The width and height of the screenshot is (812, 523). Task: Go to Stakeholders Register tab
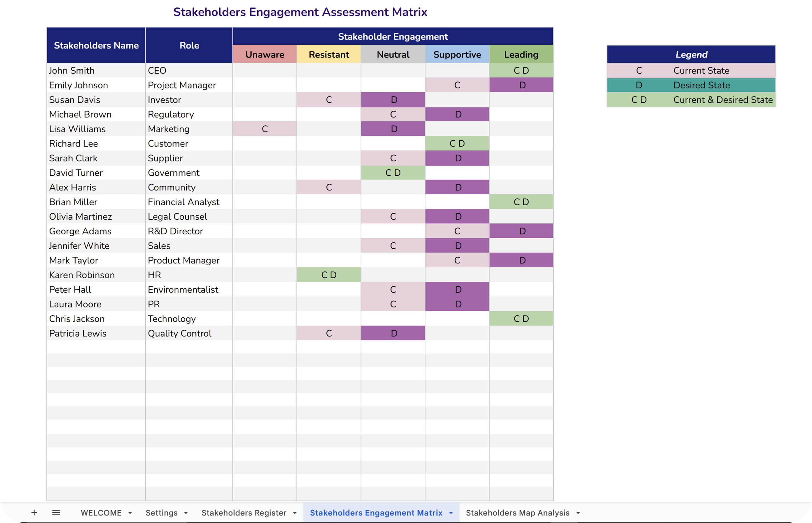pos(244,512)
